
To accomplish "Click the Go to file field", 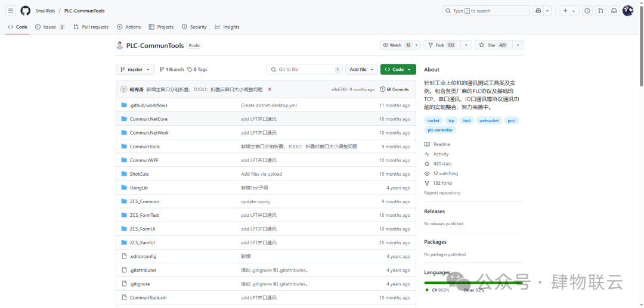I will (304, 70).
